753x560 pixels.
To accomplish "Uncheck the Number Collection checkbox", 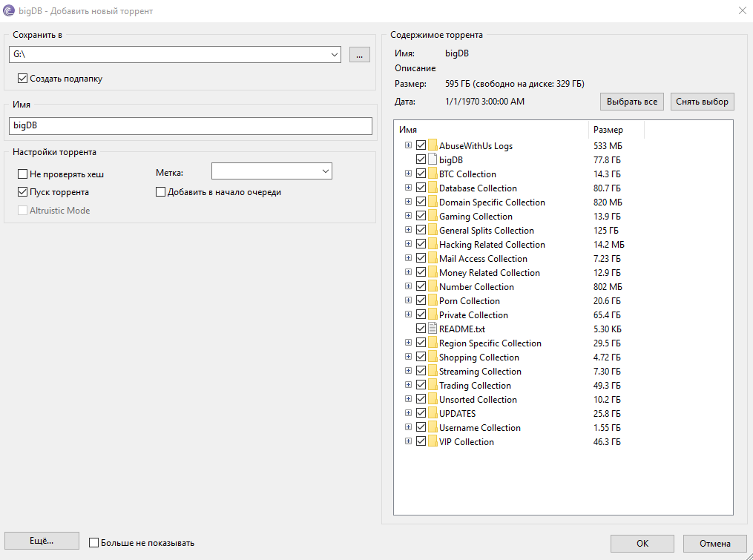I will [421, 286].
